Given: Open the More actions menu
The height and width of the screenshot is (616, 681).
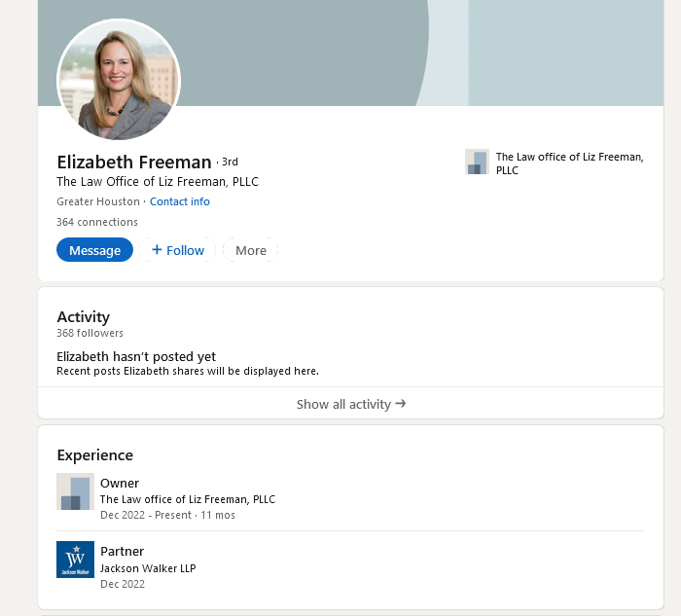Looking at the screenshot, I should pyautogui.click(x=251, y=250).
